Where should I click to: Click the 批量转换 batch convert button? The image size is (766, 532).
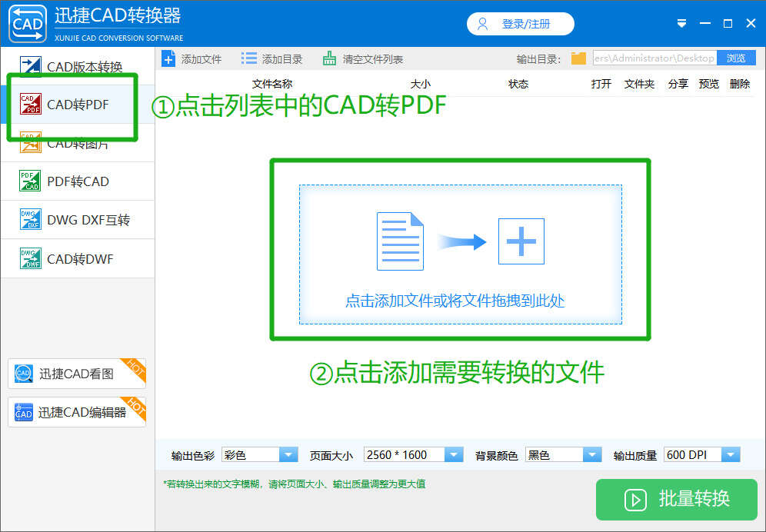(677, 499)
